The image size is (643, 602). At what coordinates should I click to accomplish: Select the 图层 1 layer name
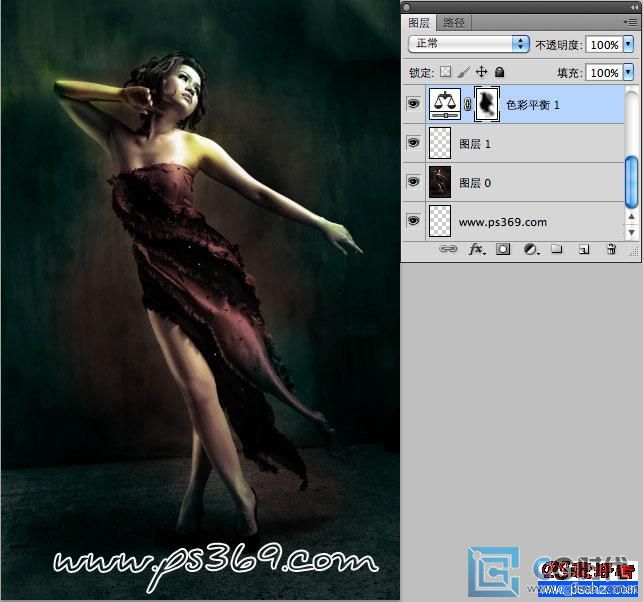click(x=474, y=144)
